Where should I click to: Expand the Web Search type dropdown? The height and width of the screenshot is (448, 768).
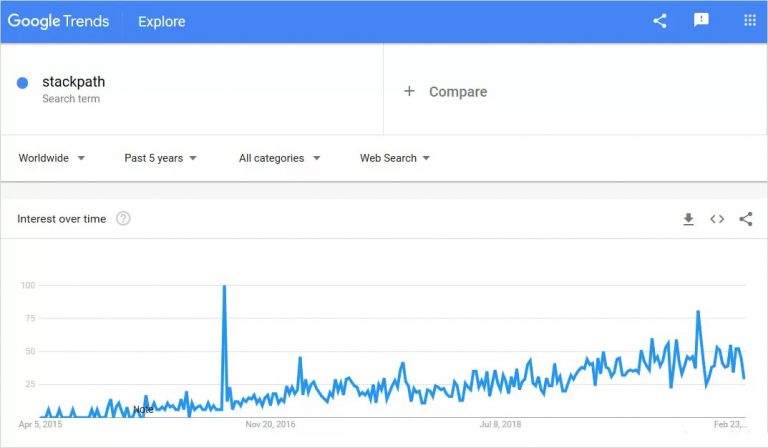click(x=395, y=158)
